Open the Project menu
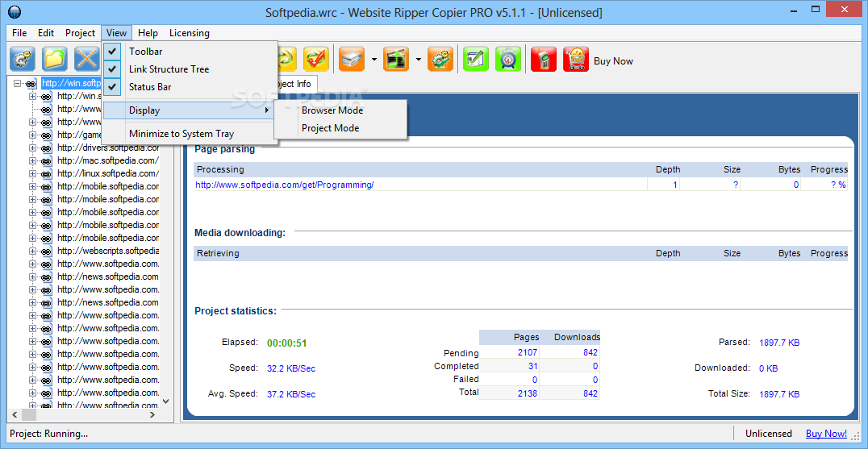This screenshot has width=868, height=449. [81, 32]
